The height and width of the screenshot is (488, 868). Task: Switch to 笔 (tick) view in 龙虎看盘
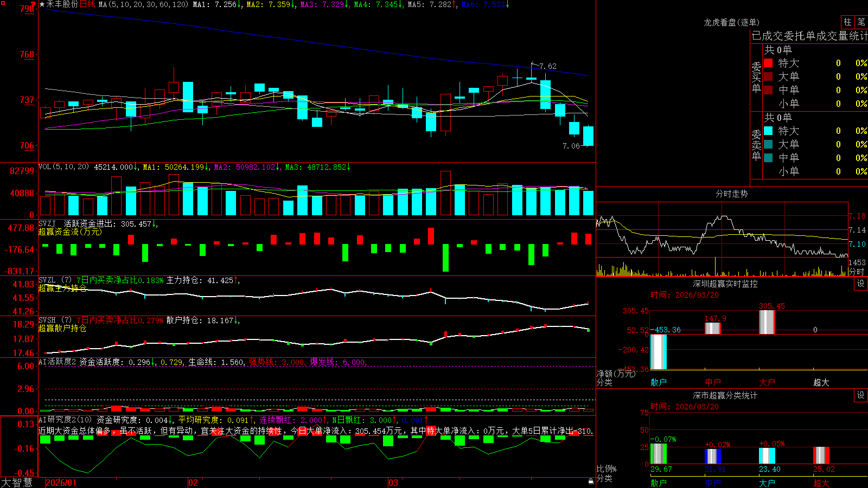861,22
